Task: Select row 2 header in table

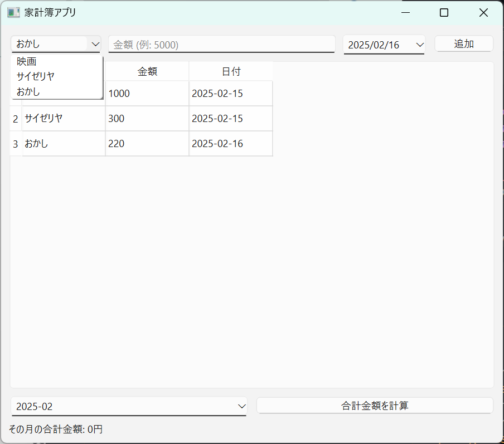Action: click(x=16, y=119)
